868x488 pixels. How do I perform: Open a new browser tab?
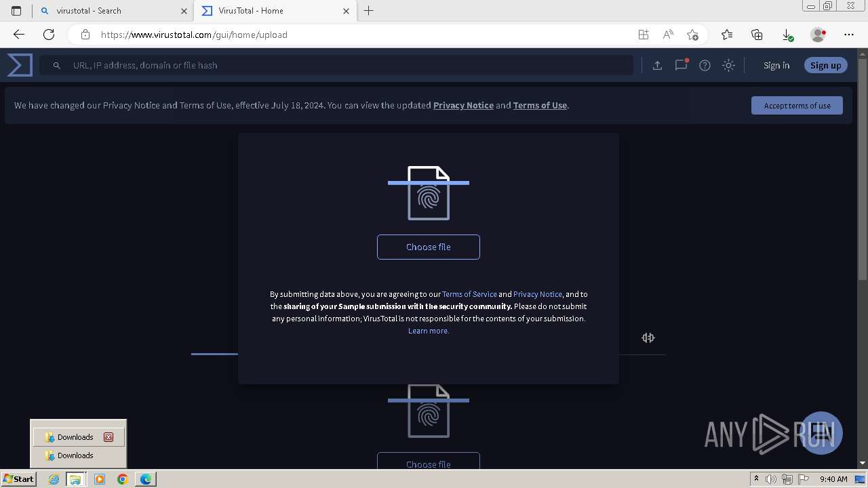369,11
